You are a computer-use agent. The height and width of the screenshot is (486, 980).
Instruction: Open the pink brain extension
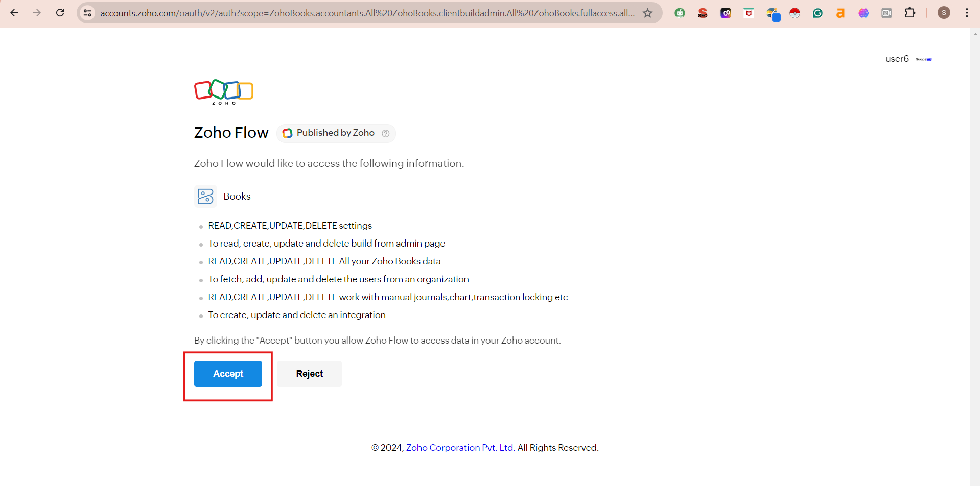(864, 13)
